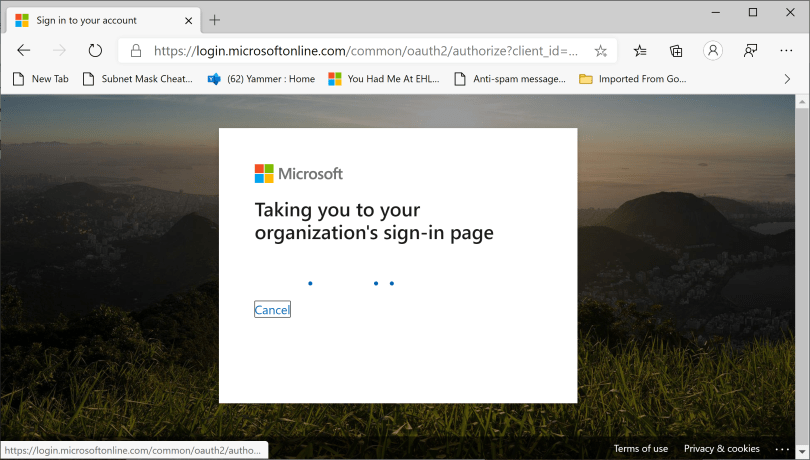Open a new tab with plus button
The width and height of the screenshot is (810, 460).
215,20
